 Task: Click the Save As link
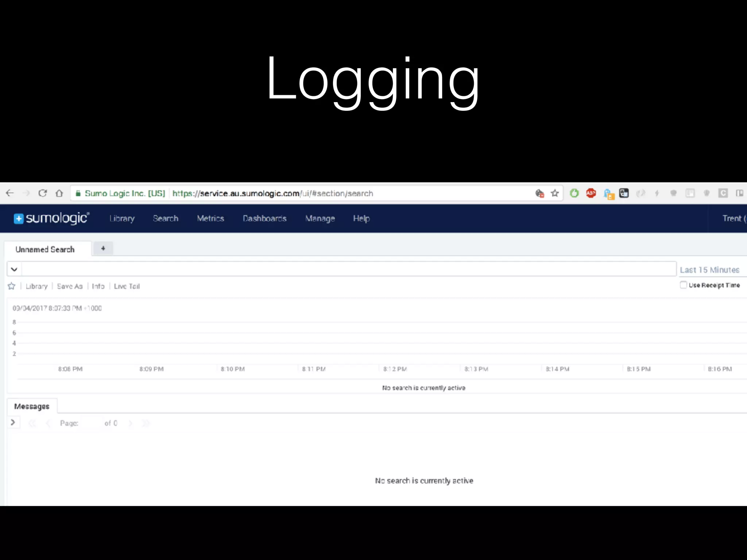click(x=70, y=286)
